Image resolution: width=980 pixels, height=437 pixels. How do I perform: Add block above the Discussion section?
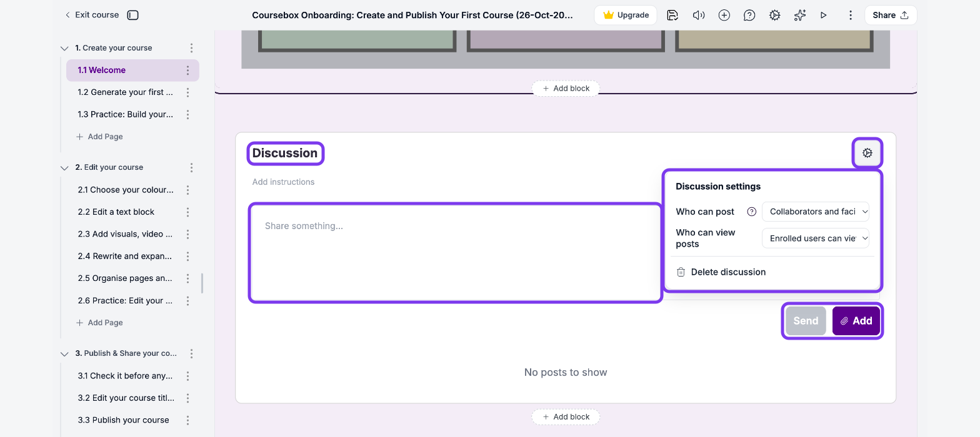[x=566, y=89]
